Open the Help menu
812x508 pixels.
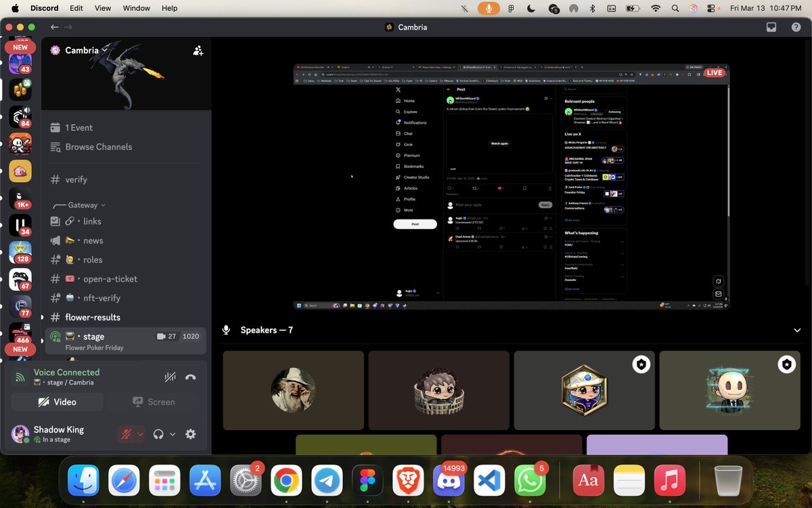click(x=170, y=8)
